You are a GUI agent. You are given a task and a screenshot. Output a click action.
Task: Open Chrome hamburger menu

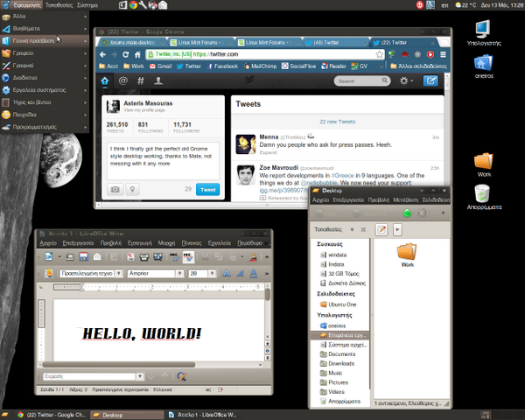click(x=443, y=54)
